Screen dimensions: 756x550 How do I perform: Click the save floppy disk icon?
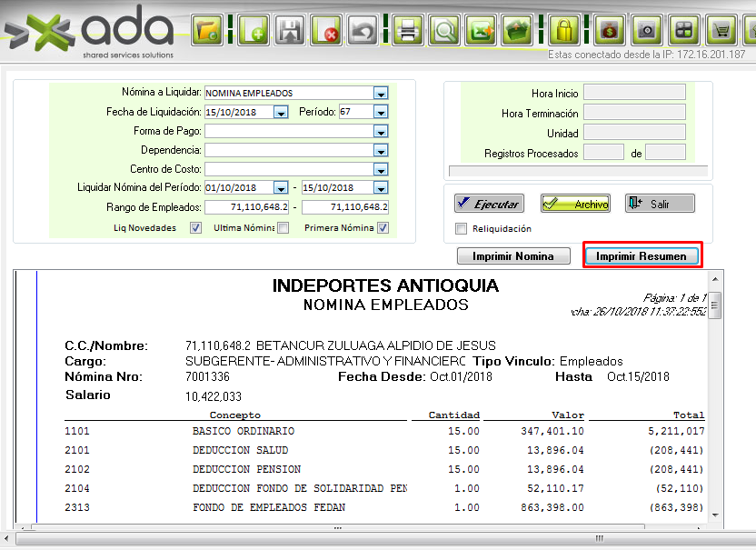[289, 31]
